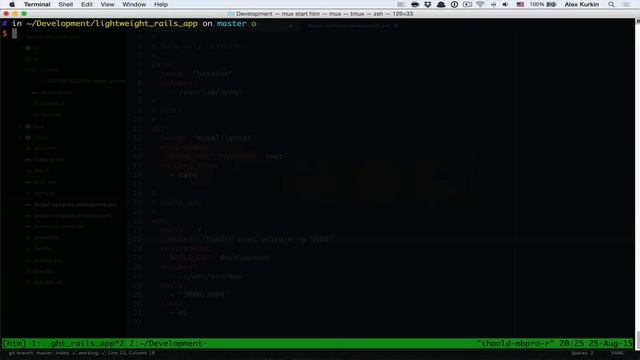Click 'YAML' syntax selector in background editor
The image size is (640, 360).
tap(618, 353)
